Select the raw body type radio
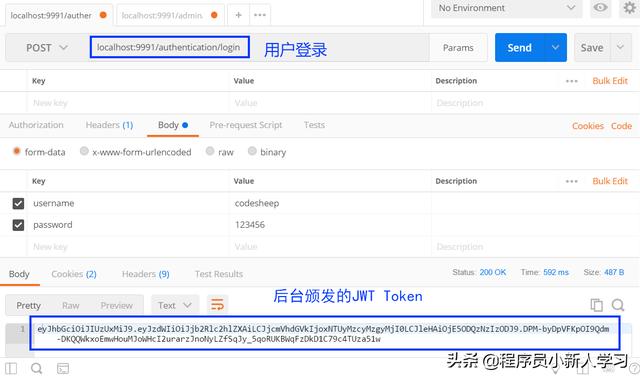Viewport: 640px width, 380px height. pyautogui.click(x=210, y=151)
